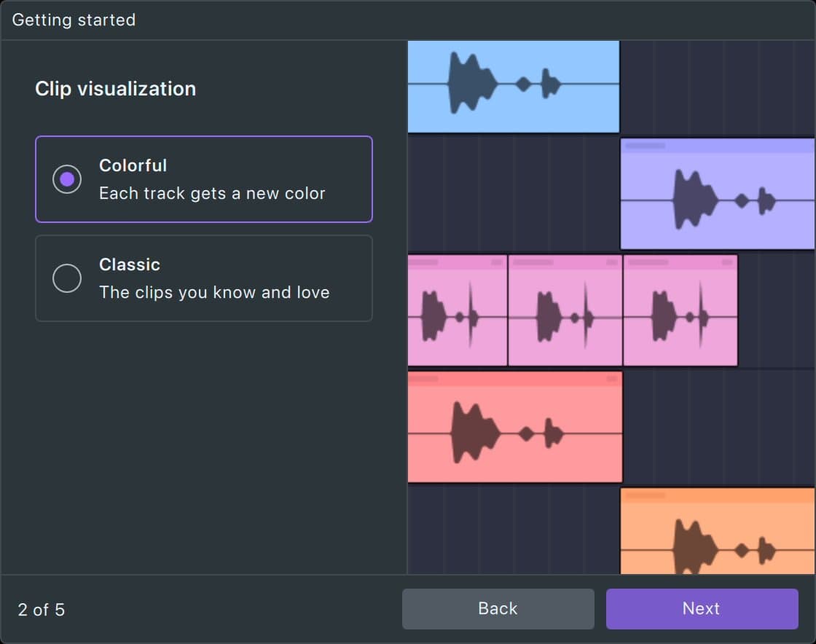This screenshot has height=644, width=816.
Task: Click the red clip preview
Action: pos(514,427)
